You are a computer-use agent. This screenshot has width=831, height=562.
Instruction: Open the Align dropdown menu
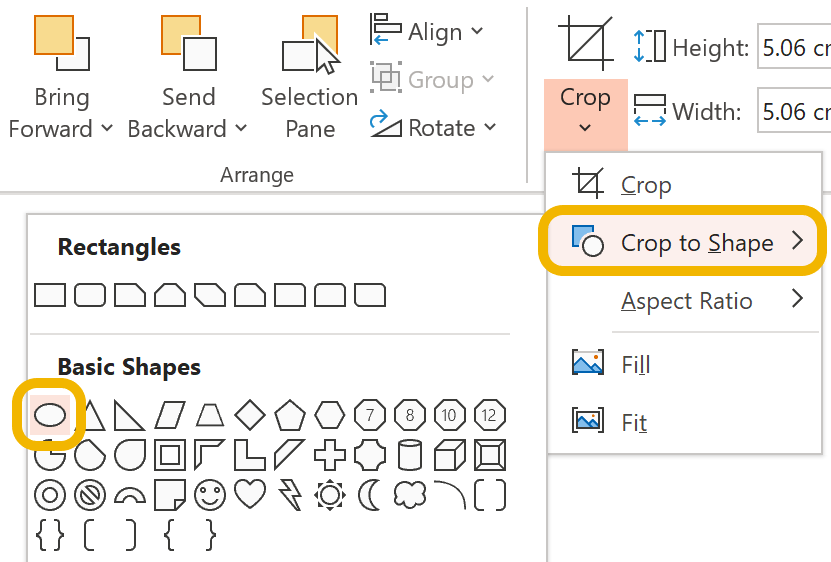tap(477, 32)
